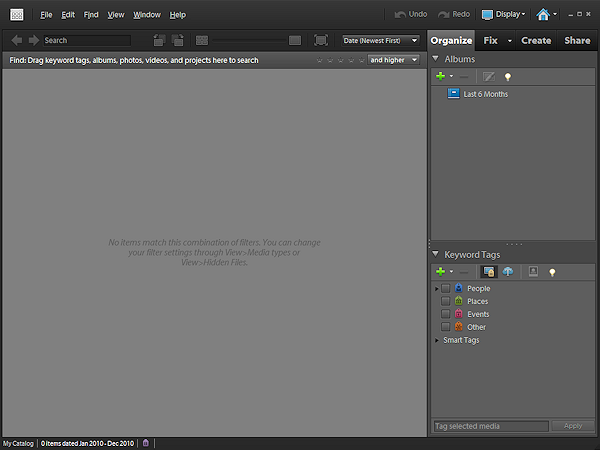
Task: Check the Events keyword tag checkbox
Action: coord(446,314)
